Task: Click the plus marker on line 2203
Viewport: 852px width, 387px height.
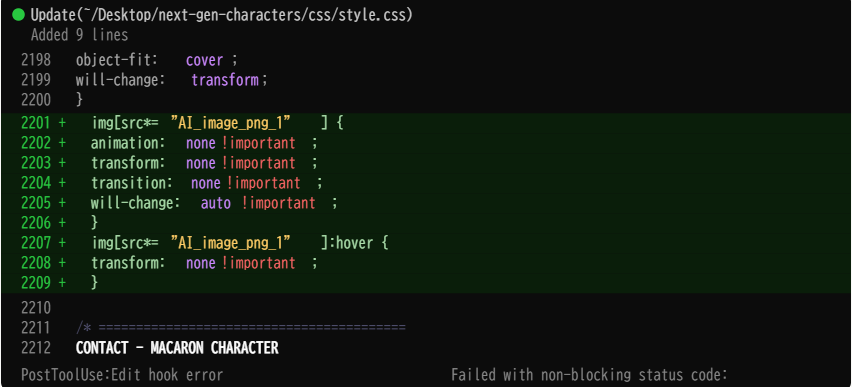Action: click(62, 164)
